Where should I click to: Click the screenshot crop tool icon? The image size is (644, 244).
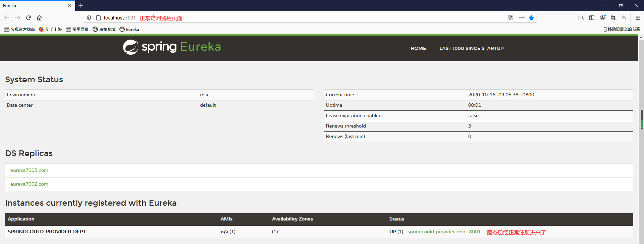[x=613, y=18]
